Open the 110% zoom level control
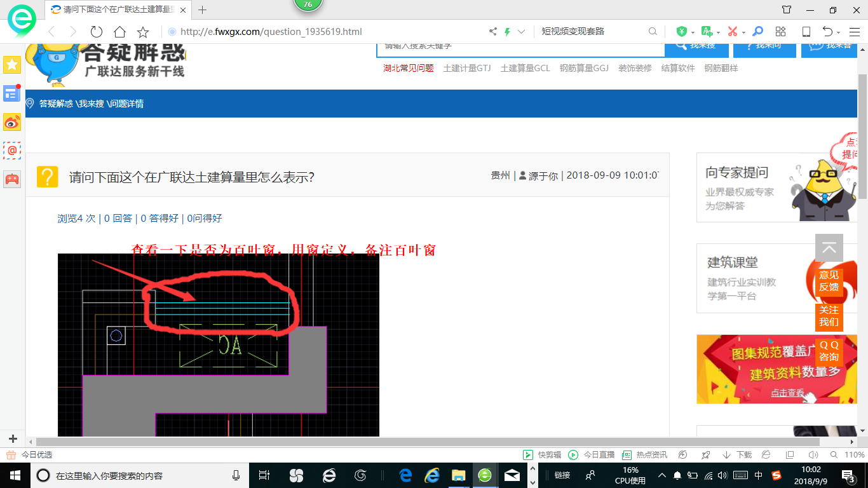Viewport: 868px width, 488px height. pyautogui.click(x=848, y=455)
